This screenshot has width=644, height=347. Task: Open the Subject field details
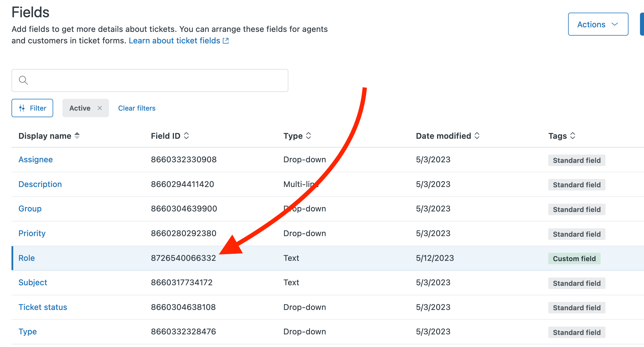click(33, 282)
